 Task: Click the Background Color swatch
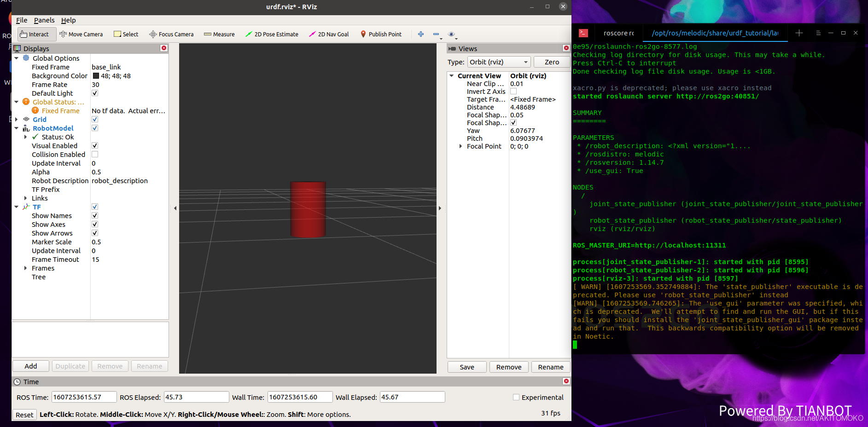(x=96, y=76)
